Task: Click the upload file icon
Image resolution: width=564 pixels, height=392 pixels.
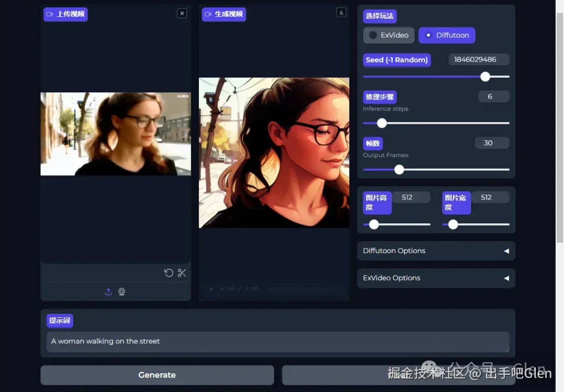Action: point(108,292)
